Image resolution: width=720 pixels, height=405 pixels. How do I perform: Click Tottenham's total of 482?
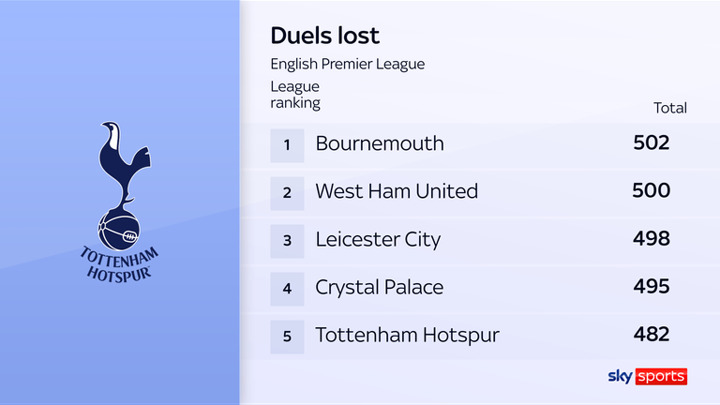[x=651, y=335]
